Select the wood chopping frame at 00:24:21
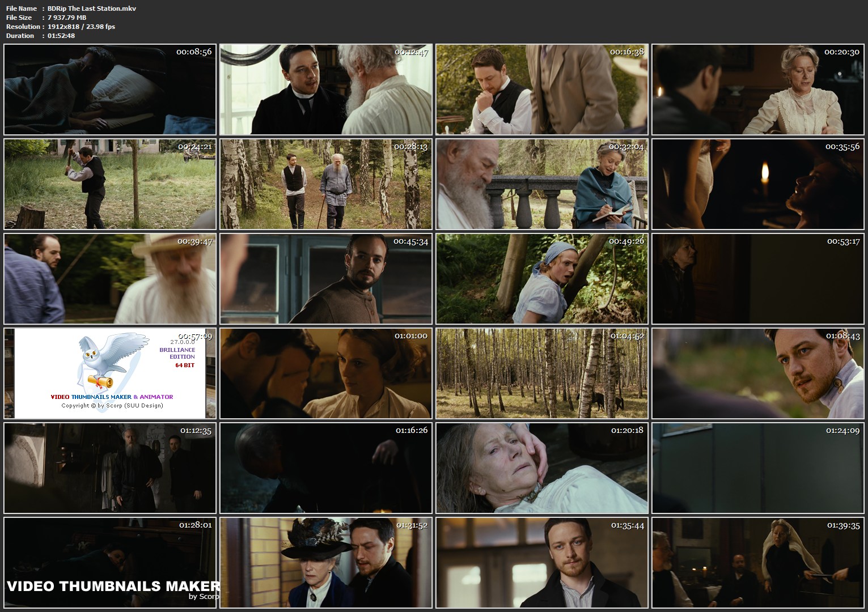This screenshot has height=612, width=868. (x=110, y=184)
